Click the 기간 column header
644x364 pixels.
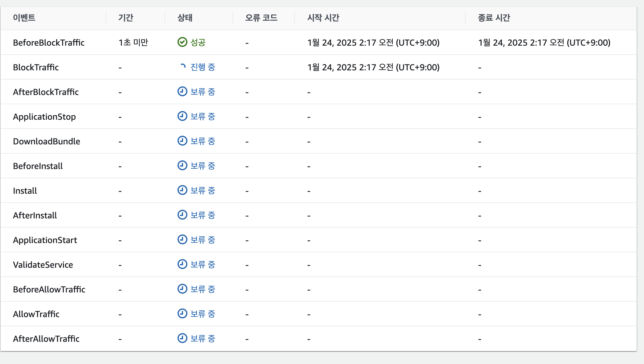click(x=126, y=18)
